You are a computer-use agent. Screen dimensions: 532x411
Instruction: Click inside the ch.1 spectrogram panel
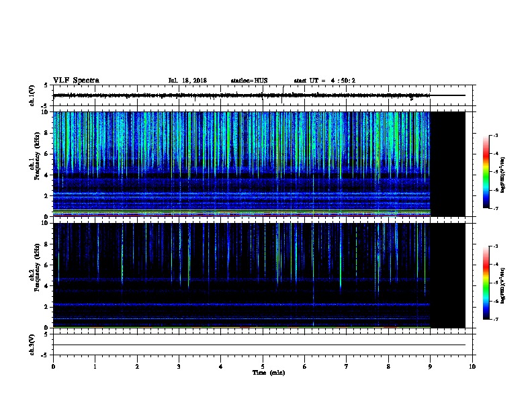pos(242,164)
